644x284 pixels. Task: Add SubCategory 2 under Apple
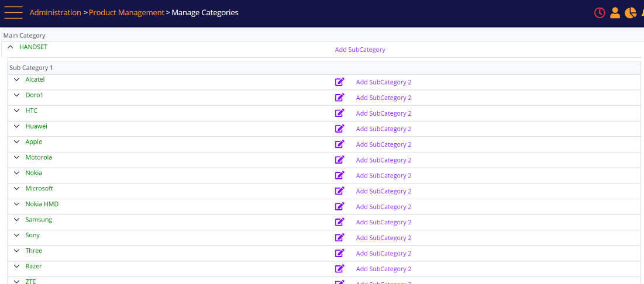pos(384,144)
